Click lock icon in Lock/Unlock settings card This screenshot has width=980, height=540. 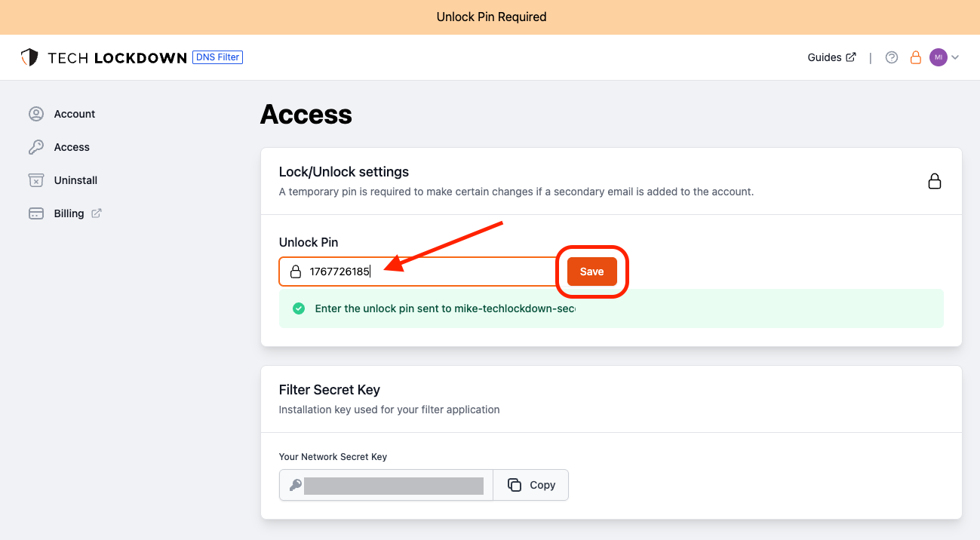[x=934, y=181]
